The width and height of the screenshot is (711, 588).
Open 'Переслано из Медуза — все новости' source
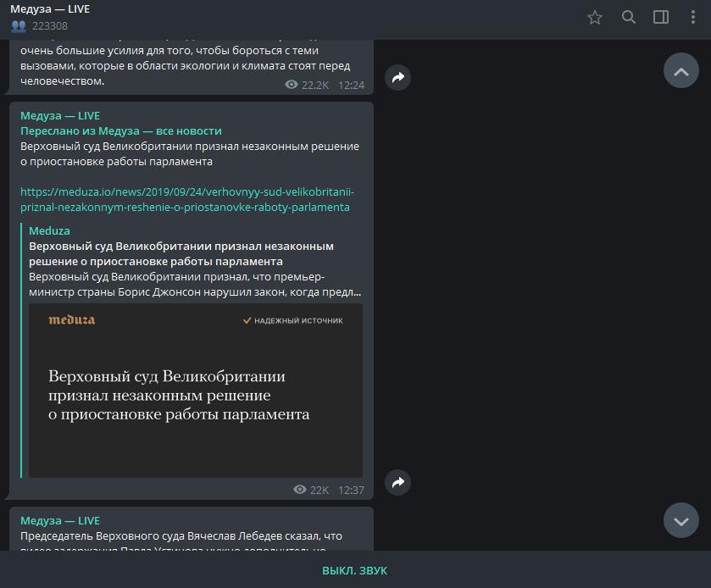(x=121, y=131)
